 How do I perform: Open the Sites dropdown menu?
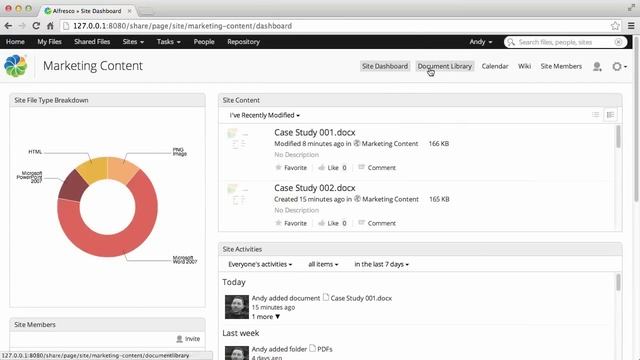133,42
